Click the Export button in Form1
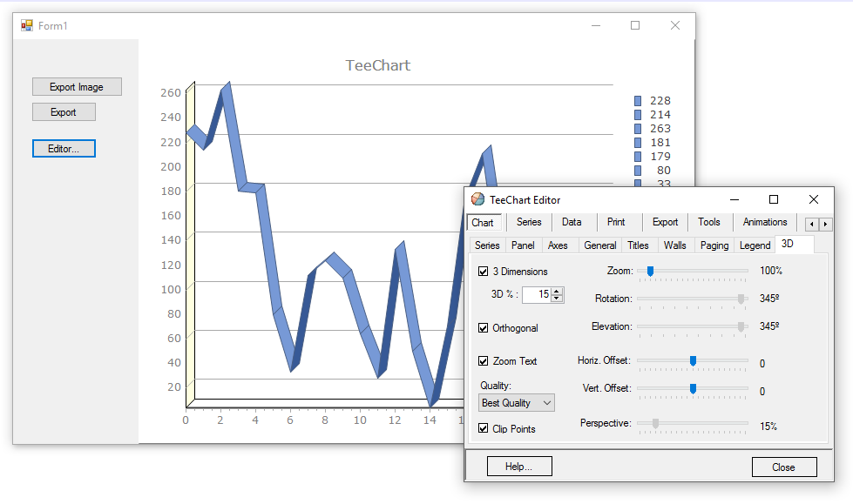The image size is (853, 504). [x=64, y=112]
